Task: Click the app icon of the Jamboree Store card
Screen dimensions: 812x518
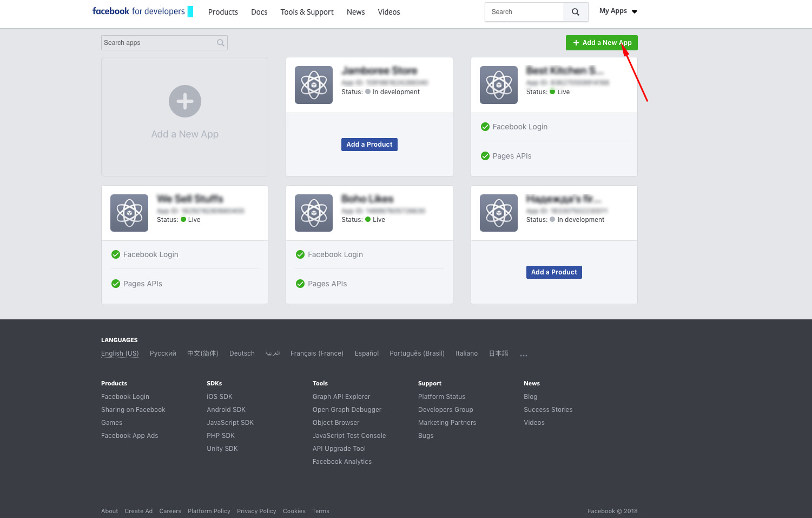Action: click(314, 85)
